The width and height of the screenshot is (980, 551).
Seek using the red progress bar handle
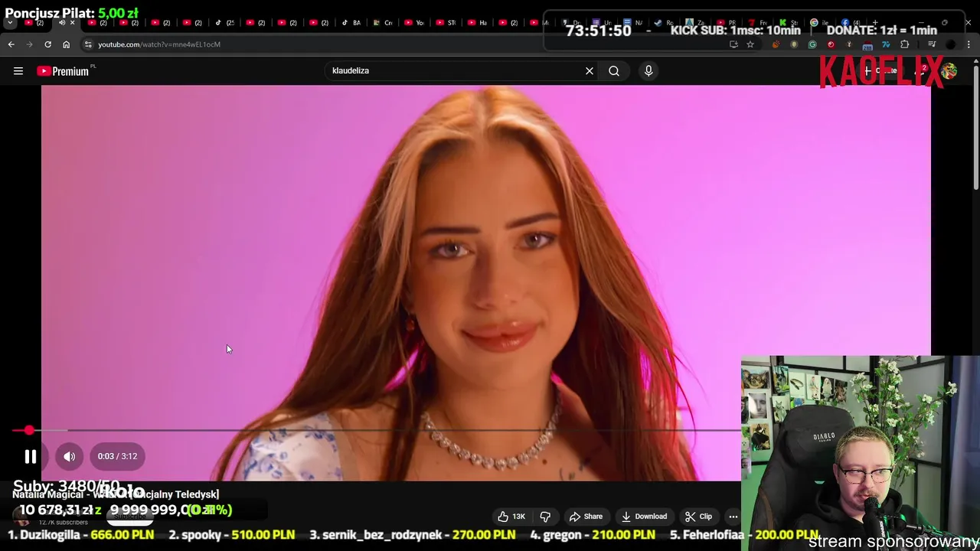(29, 431)
